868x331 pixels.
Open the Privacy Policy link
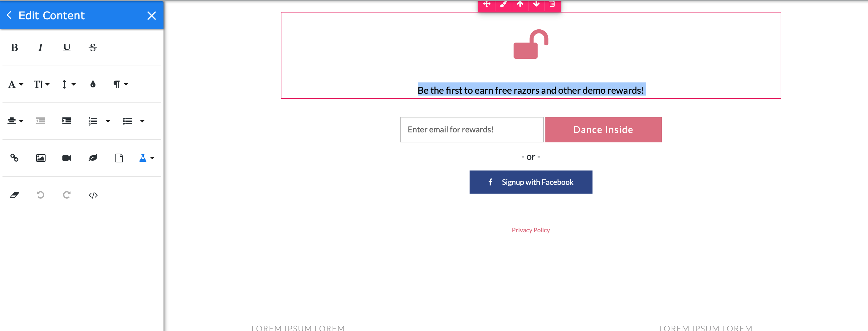point(531,230)
